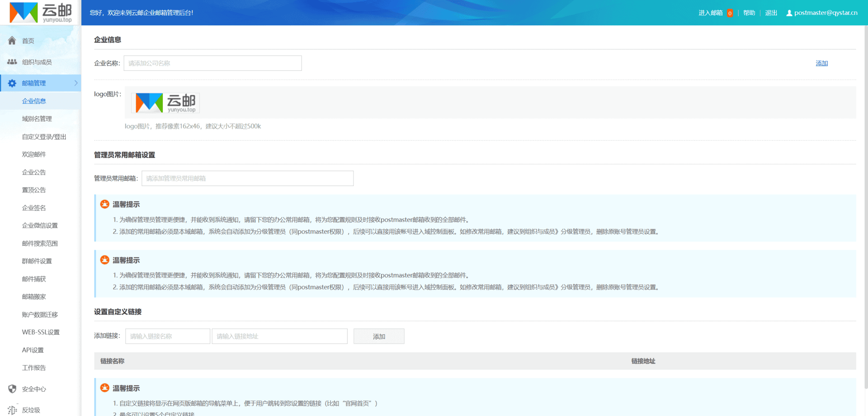Open the 自定义登录/登出 settings page
Viewport: 868px width, 416px height.
point(44,137)
